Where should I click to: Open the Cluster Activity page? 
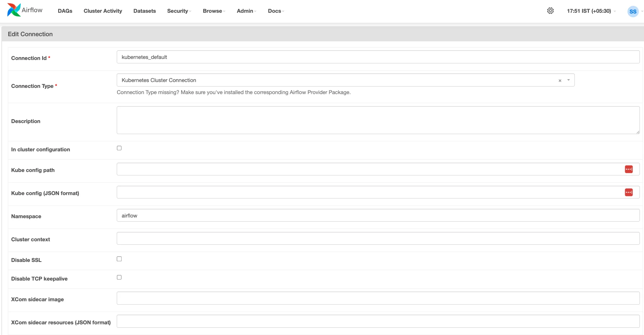click(103, 11)
